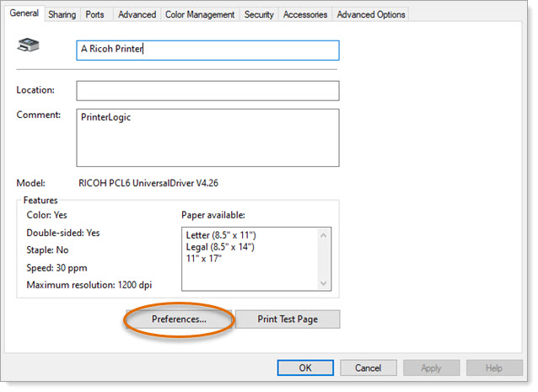Click the printer icon beside the name field
The height and width of the screenshot is (392, 538).
(29, 49)
